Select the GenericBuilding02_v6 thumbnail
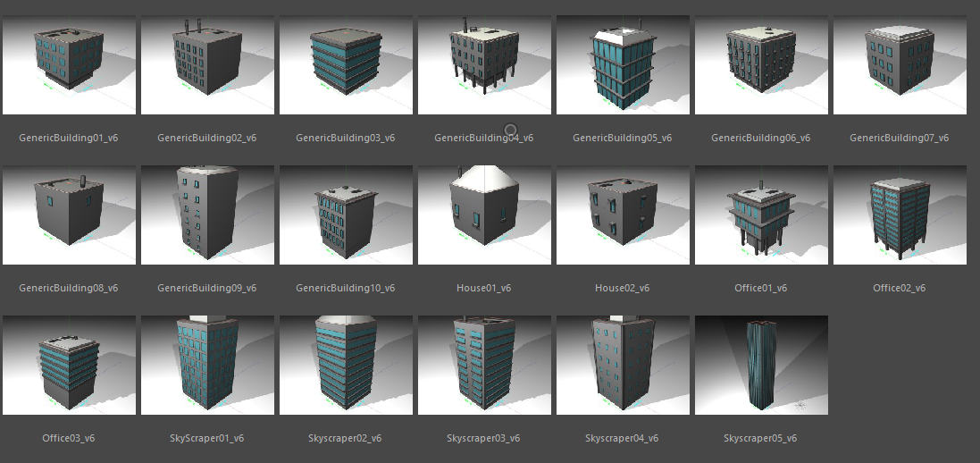Screen dimensions: 980x463 tap(207, 64)
